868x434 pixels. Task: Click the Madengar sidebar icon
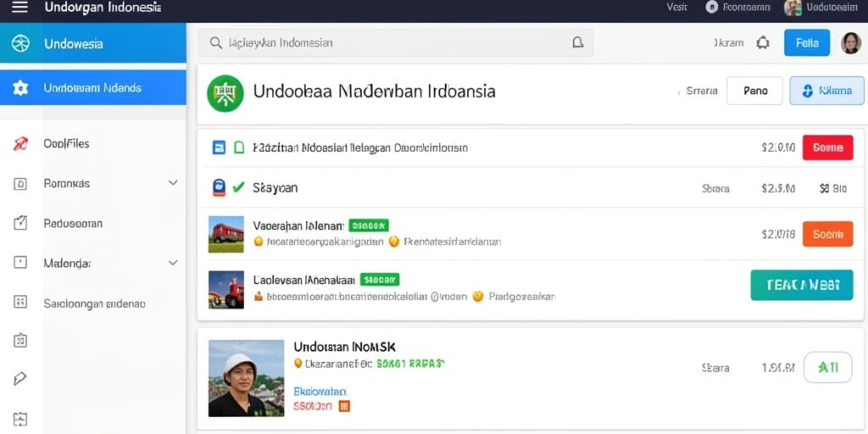[20, 263]
